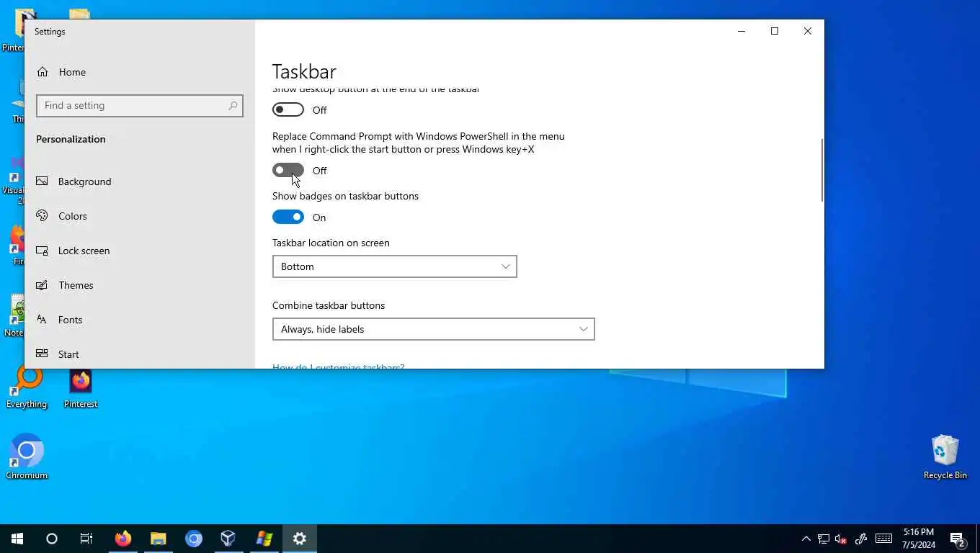Screen dimensions: 980x553
Task: Click the Fonts letter icon
Action: tap(43, 320)
